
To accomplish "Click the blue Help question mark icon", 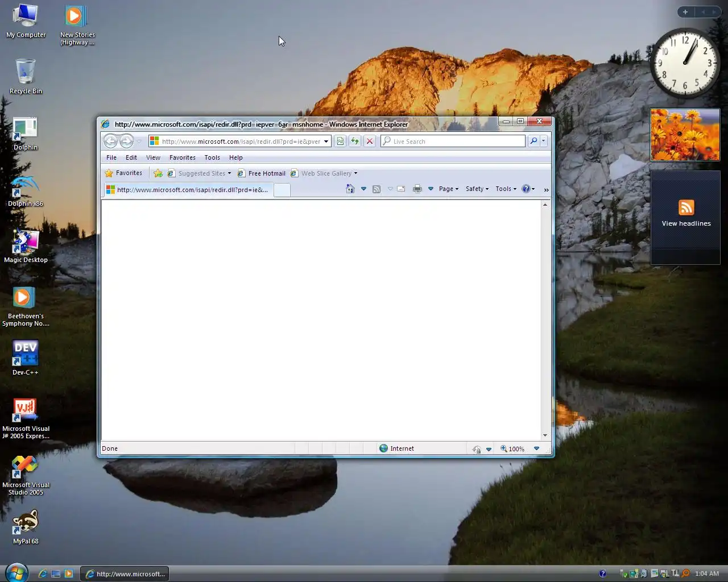I will coord(526,189).
